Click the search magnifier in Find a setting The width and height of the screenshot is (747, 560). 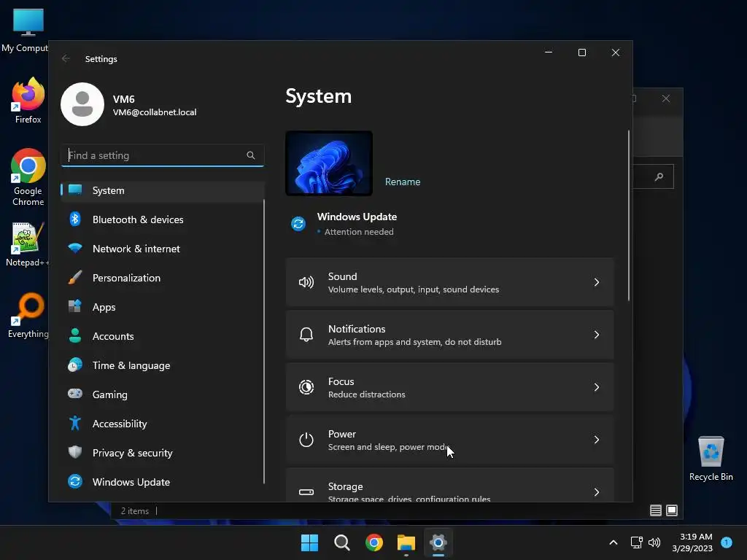click(x=251, y=155)
